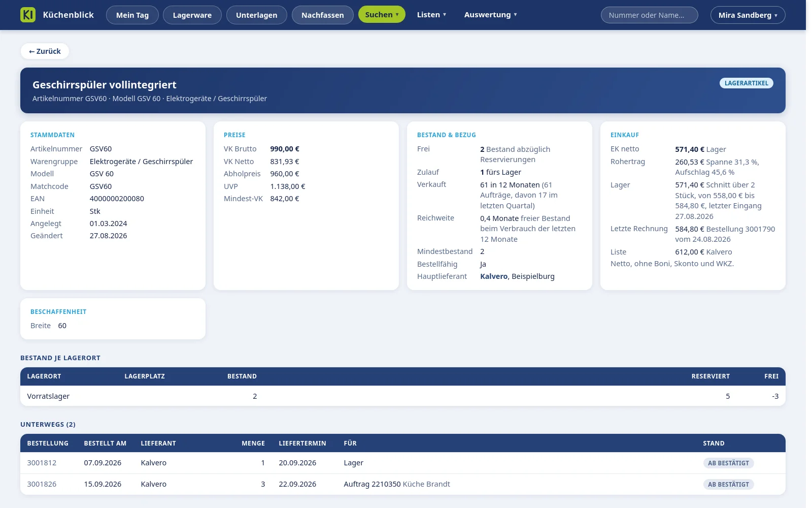This screenshot has width=812, height=508.
Task: Click the Abholpreis value 960,00 €
Action: point(285,174)
